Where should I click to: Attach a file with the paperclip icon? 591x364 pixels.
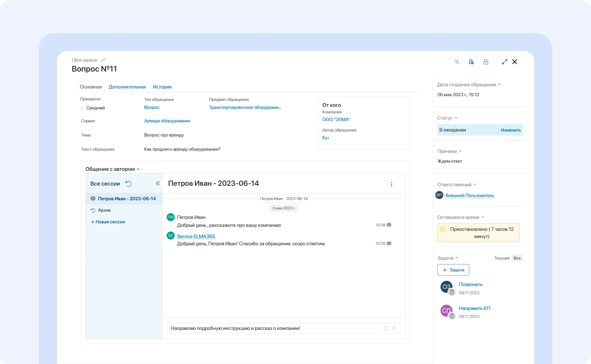pos(394,328)
